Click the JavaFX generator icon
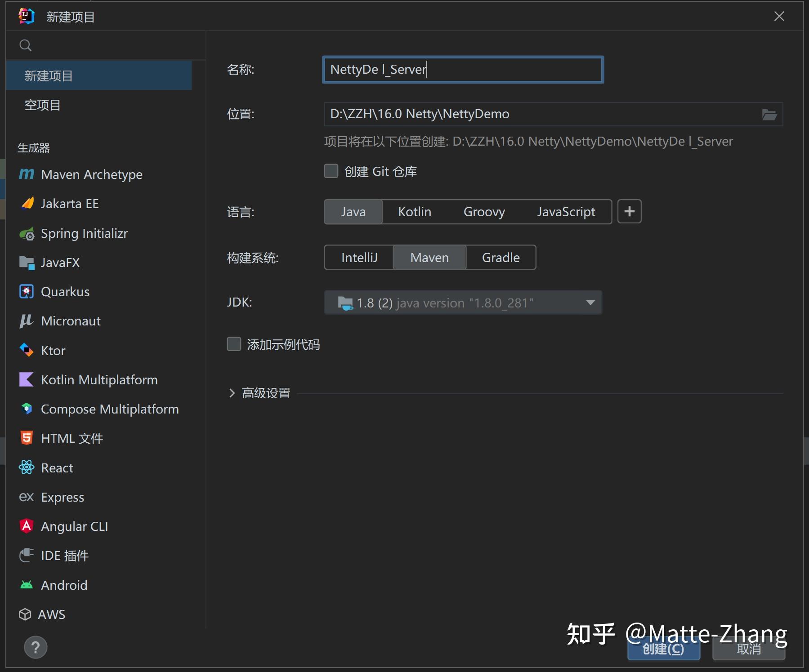809x672 pixels. tap(27, 263)
